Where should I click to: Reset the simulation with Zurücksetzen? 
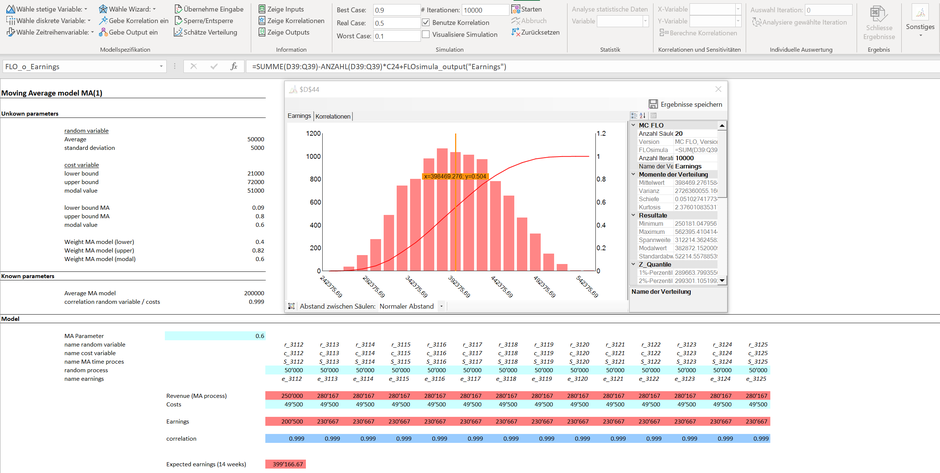[x=536, y=32]
